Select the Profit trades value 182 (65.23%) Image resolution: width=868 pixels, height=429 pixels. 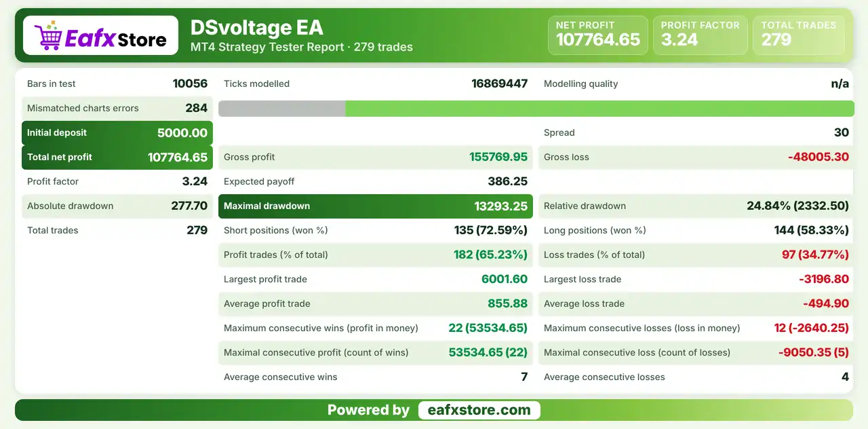(x=491, y=255)
